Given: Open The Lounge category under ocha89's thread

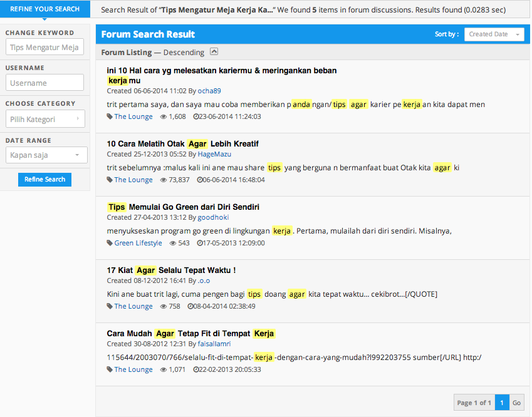Looking at the screenshot, I should pos(133,116).
